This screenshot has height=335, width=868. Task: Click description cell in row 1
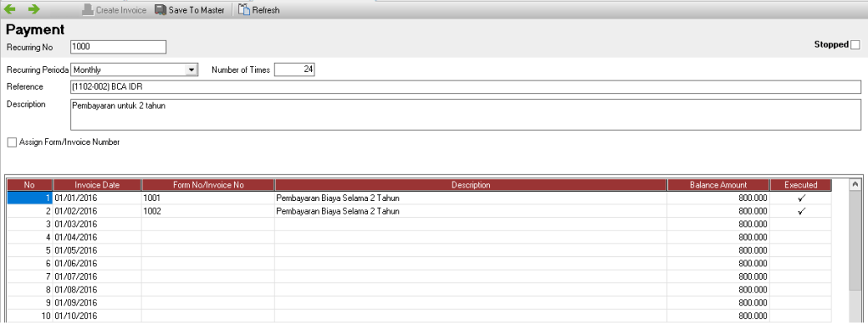[x=470, y=198]
